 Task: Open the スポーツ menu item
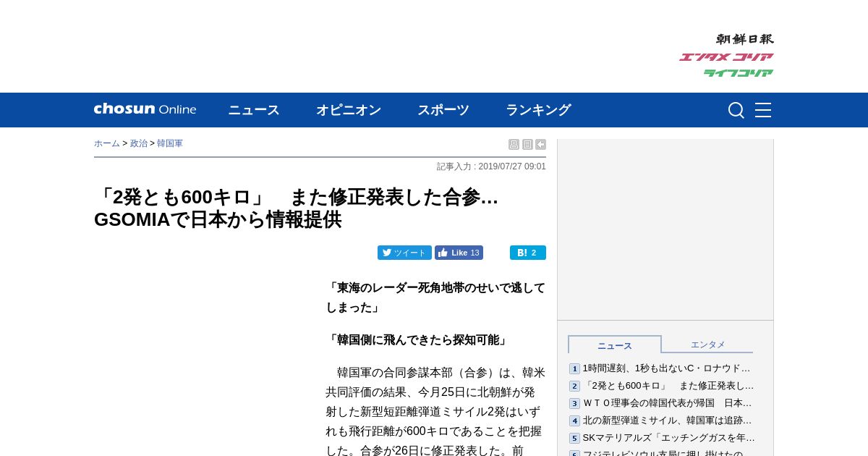(x=443, y=110)
